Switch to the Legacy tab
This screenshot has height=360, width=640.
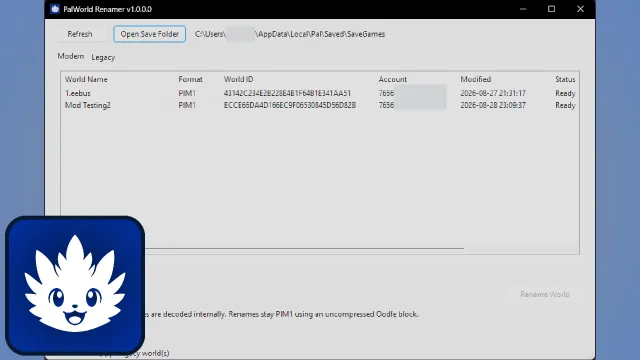pyautogui.click(x=103, y=58)
